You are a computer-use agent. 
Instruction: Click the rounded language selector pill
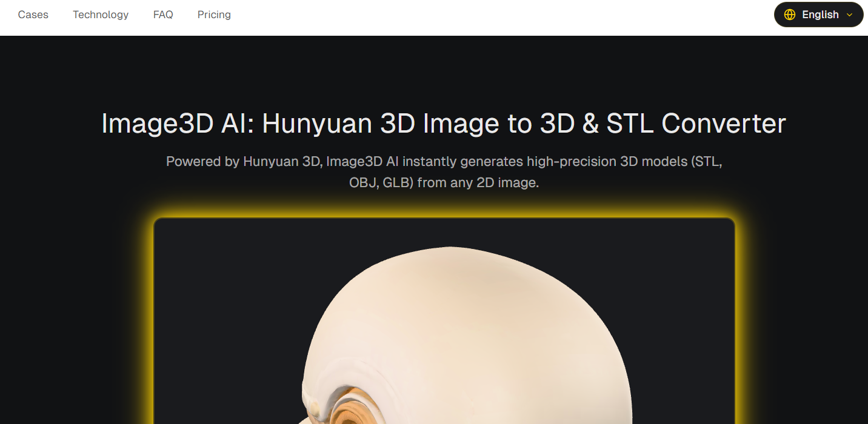pyautogui.click(x=818, y=15)
